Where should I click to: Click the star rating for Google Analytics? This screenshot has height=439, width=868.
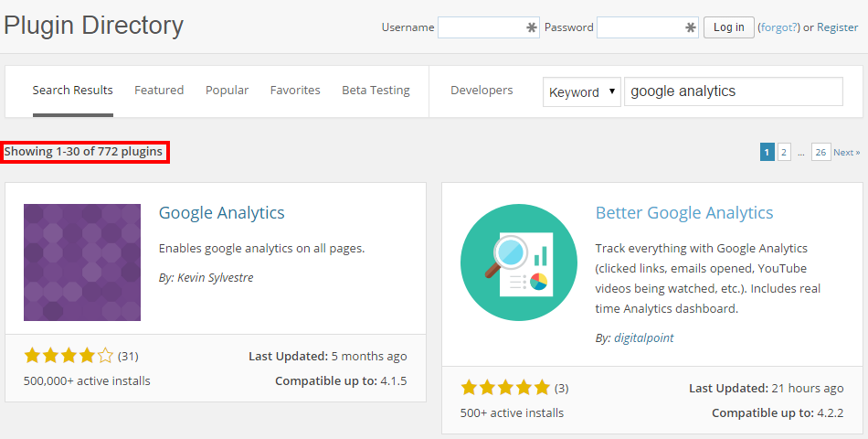coord(69,356)
